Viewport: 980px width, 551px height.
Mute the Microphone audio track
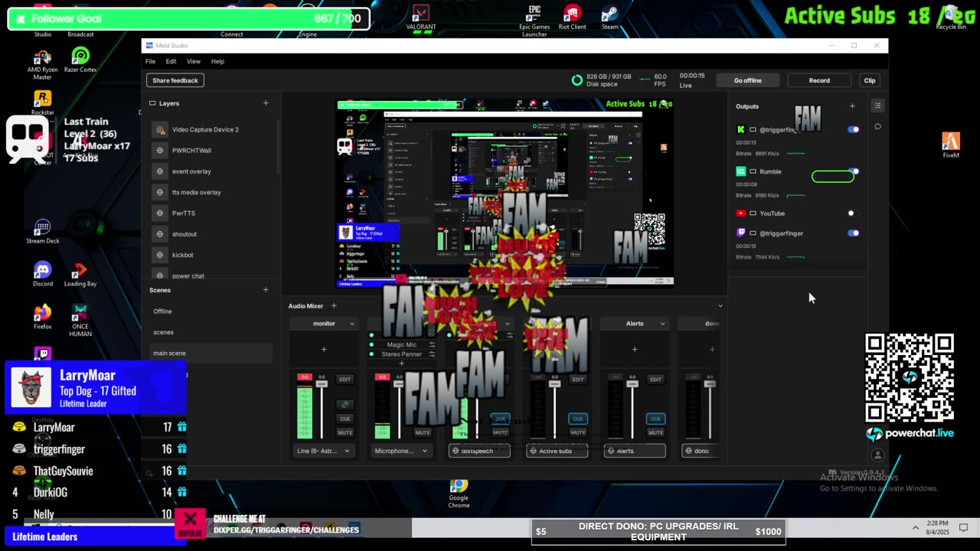(x=423, y=433)
